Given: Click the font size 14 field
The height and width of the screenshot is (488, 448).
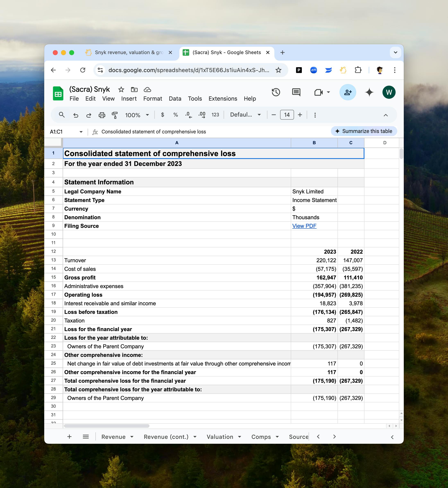Looking at the screenshot, I should point(287,115).
